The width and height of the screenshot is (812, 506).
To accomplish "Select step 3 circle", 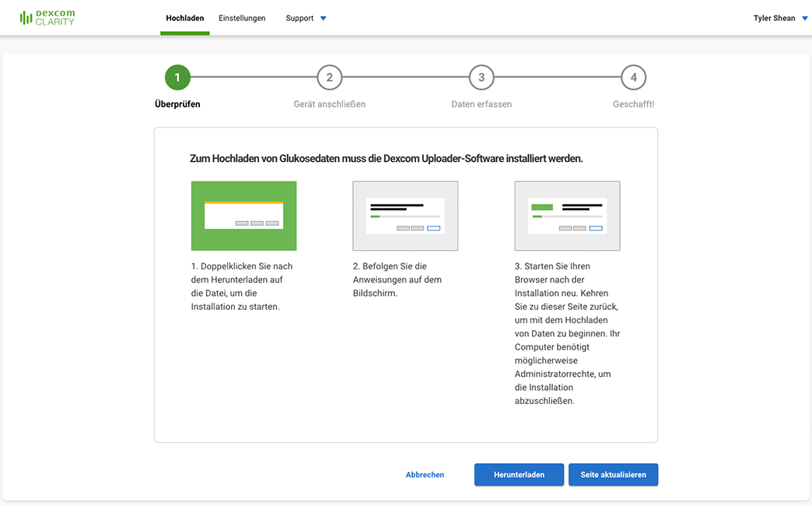I will (x=481, y=77).
